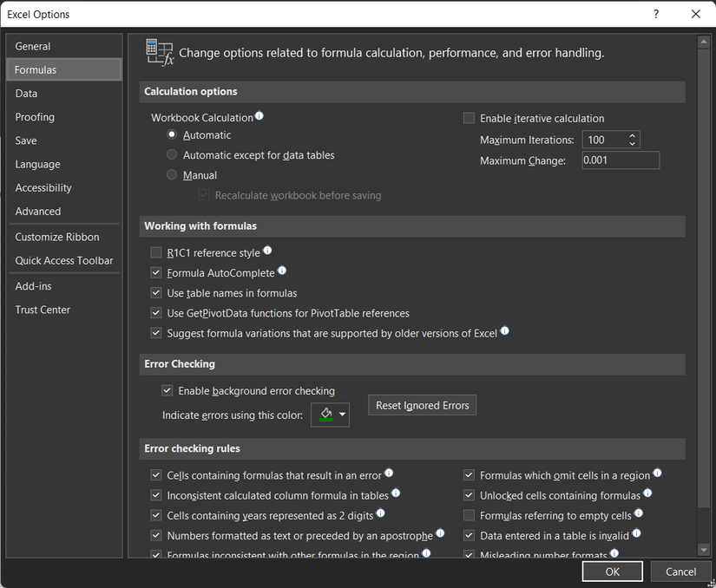Show info for formulas which omit cells
The image size is (716, 588).
(x=657, y=473)
